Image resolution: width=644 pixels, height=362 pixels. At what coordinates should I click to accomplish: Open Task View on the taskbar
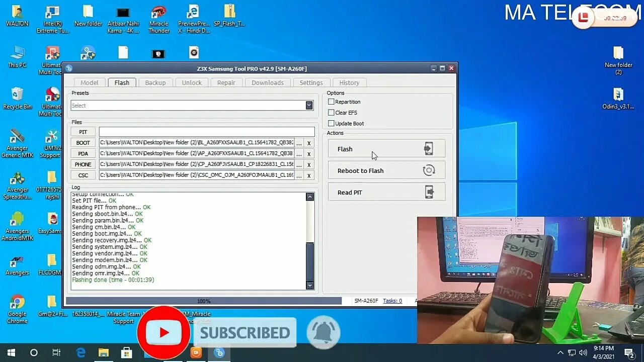(x=57, y=352)
